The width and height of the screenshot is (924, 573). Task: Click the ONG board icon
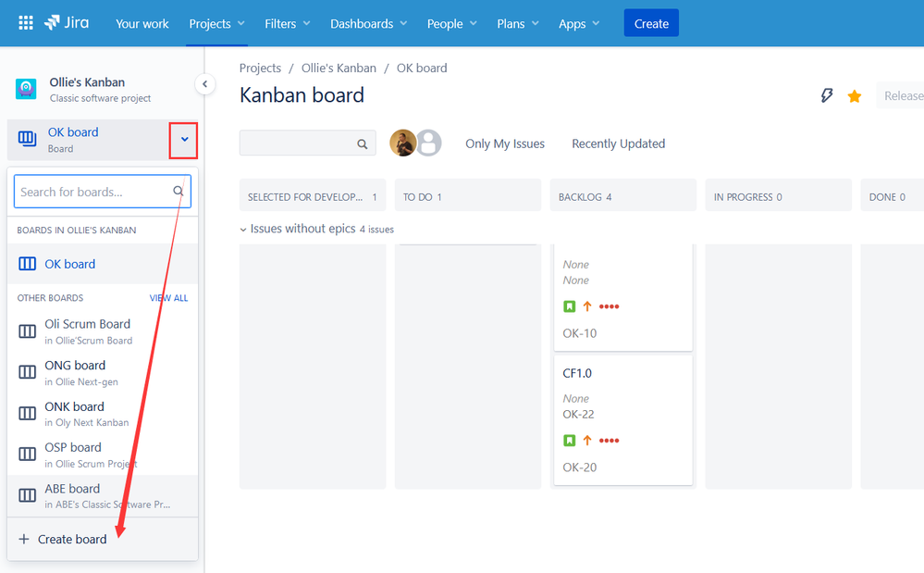click(27, 372)
